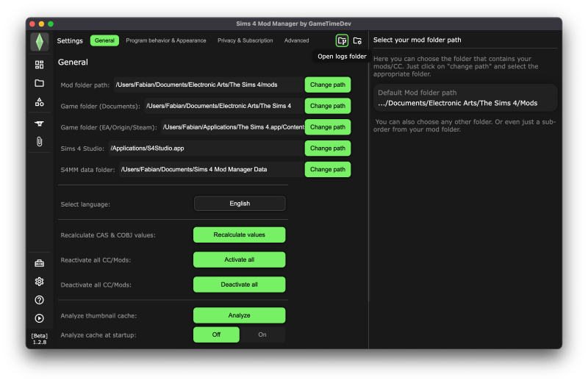Click the Default Mod folder path box
This screenshot has height=383, width=588.
[x=465, y=98]
